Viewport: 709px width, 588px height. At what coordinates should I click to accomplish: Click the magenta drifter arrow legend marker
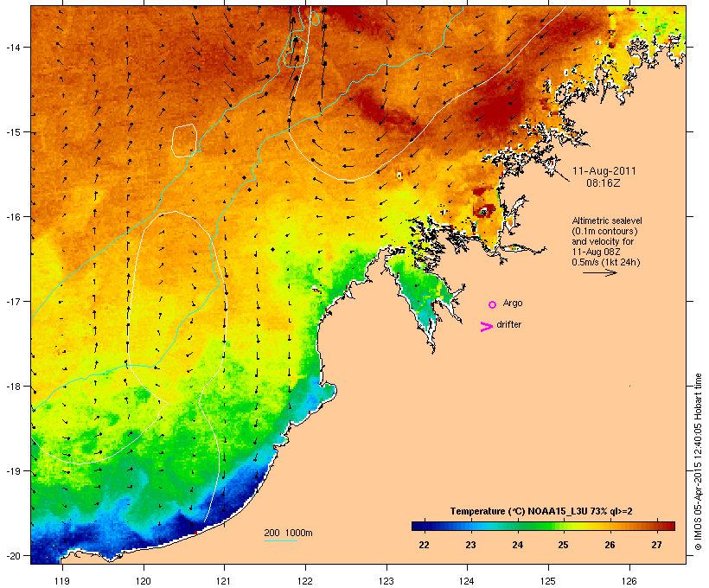click(x=487, y=327)
